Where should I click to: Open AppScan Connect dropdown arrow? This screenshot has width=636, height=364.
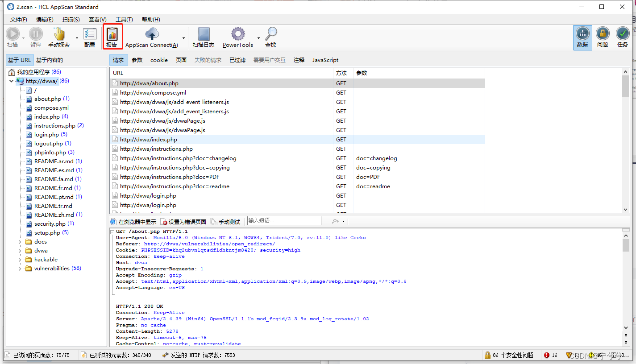point(183,38)
